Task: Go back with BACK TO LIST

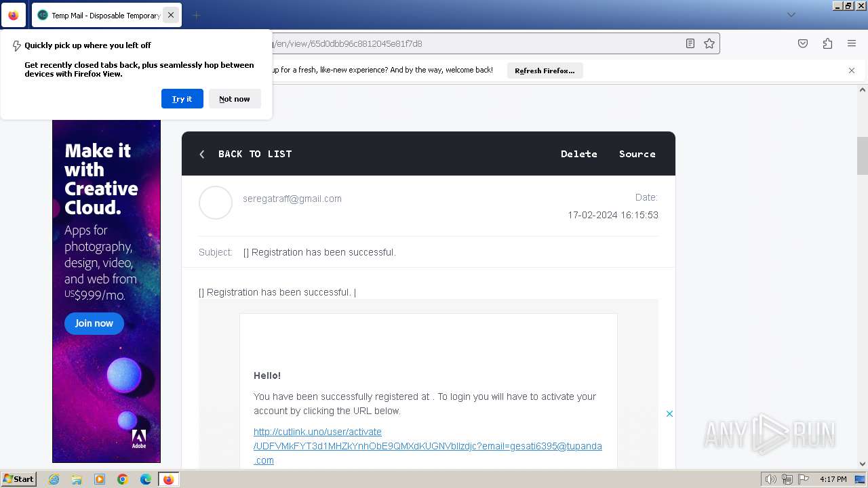Action: [x=255, y=154]
